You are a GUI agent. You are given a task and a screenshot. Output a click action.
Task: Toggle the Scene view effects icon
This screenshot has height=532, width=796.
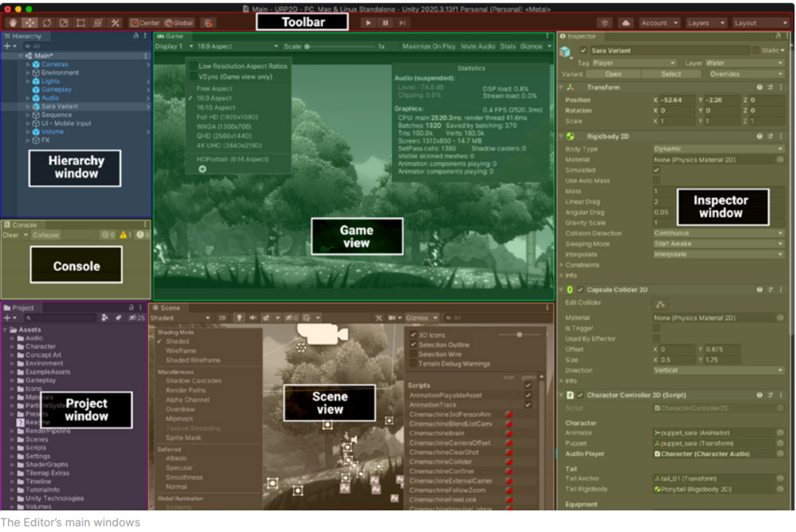coord(267,318)
